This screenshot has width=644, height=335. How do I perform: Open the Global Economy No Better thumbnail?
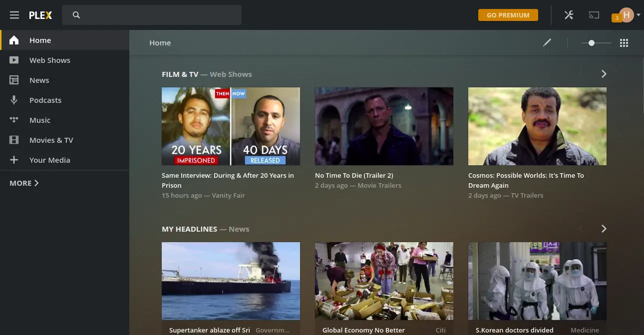coord(384,281)
